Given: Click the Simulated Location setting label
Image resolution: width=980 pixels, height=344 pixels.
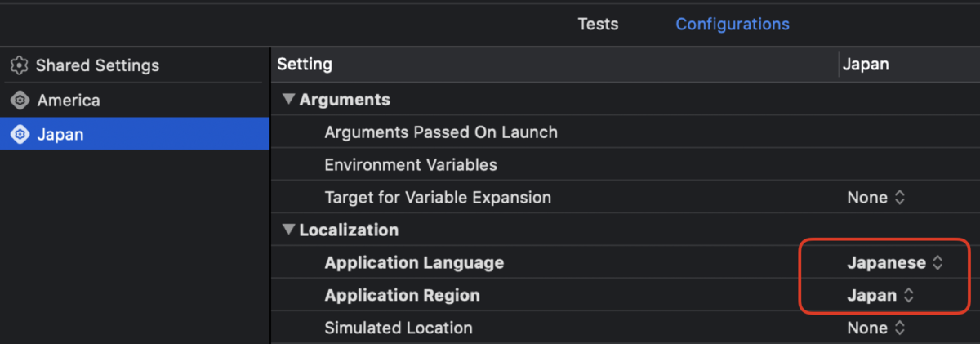Looking at the screenshot, I should (399, 328).
